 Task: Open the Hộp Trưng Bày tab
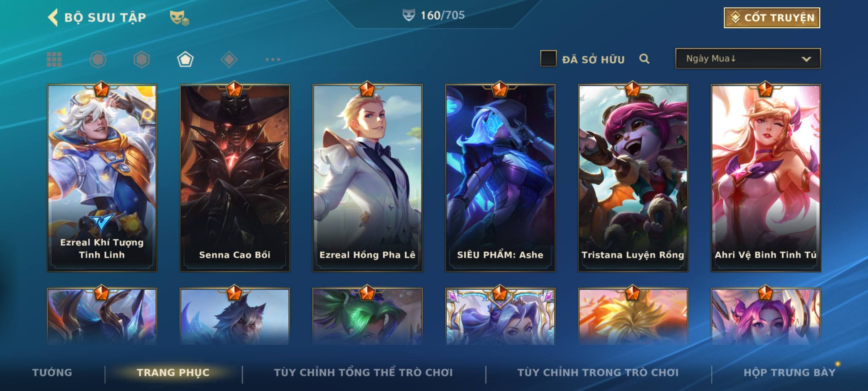coord(790,373)
